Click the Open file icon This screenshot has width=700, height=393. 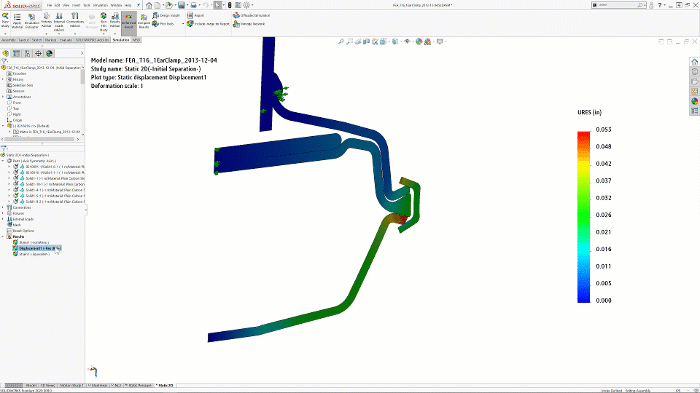pos(169,5)
